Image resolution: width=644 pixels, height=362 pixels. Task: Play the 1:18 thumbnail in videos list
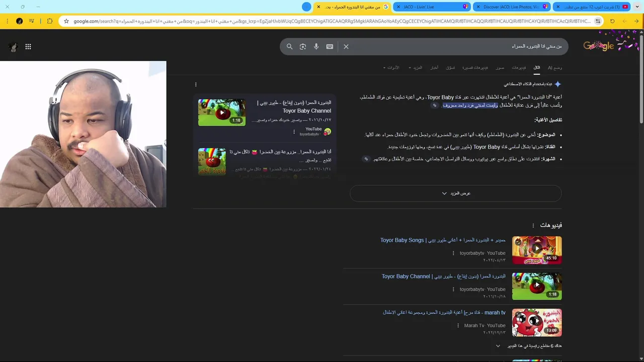tap(537, 286)
